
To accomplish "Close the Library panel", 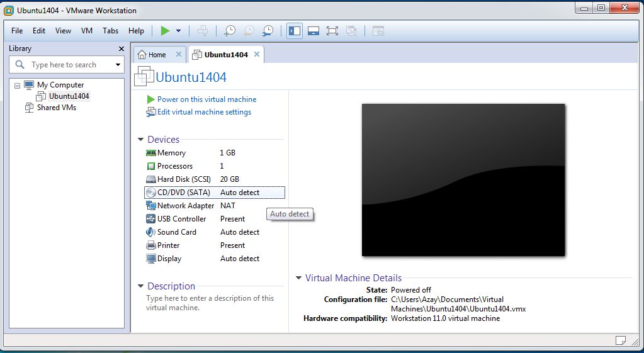I will [121, 49].
